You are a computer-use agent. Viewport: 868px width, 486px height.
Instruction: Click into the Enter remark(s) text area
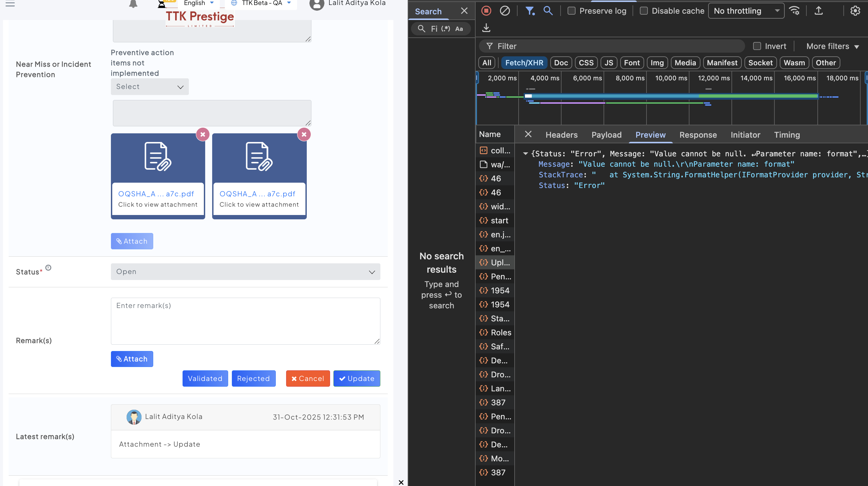coord(245,321)
